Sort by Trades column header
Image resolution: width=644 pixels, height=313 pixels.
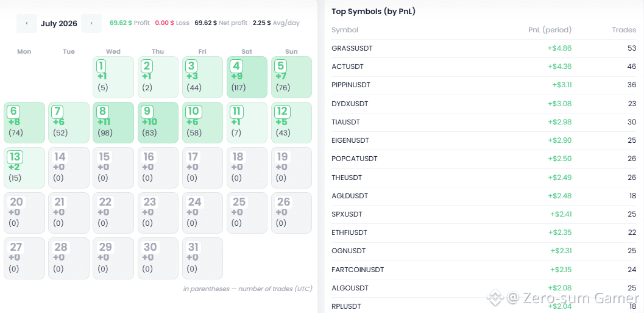coord(624,30)
